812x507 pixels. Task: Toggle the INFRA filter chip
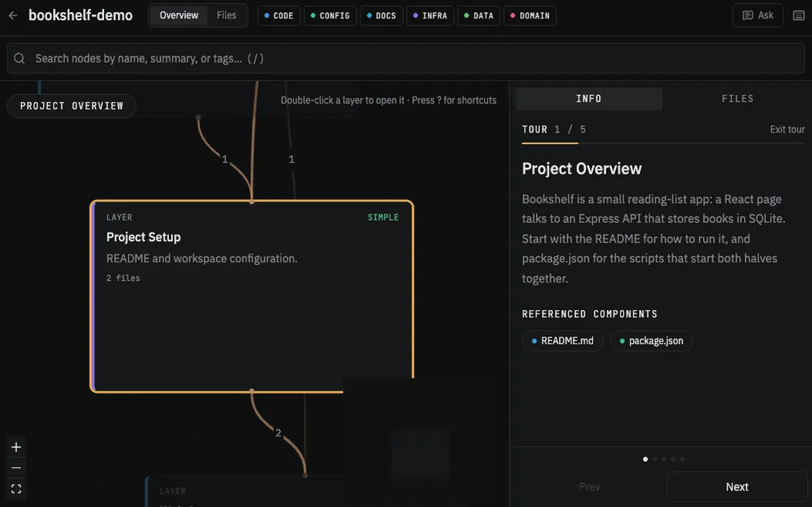point(430,15)
